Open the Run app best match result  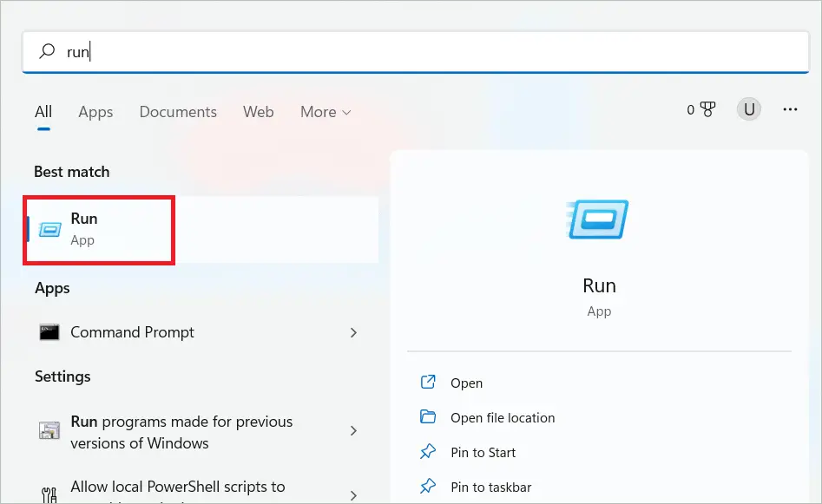[x=201, y=230]
